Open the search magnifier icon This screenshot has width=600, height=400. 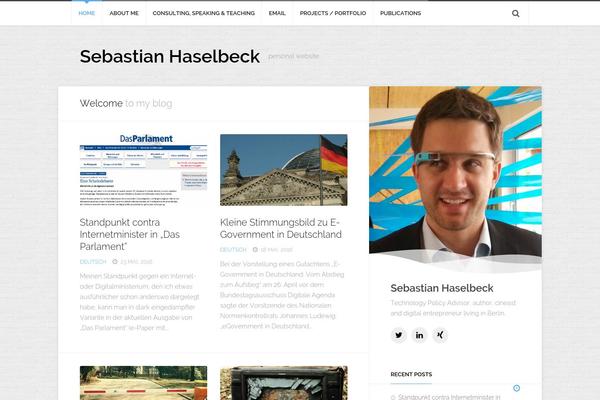[515, 13]
